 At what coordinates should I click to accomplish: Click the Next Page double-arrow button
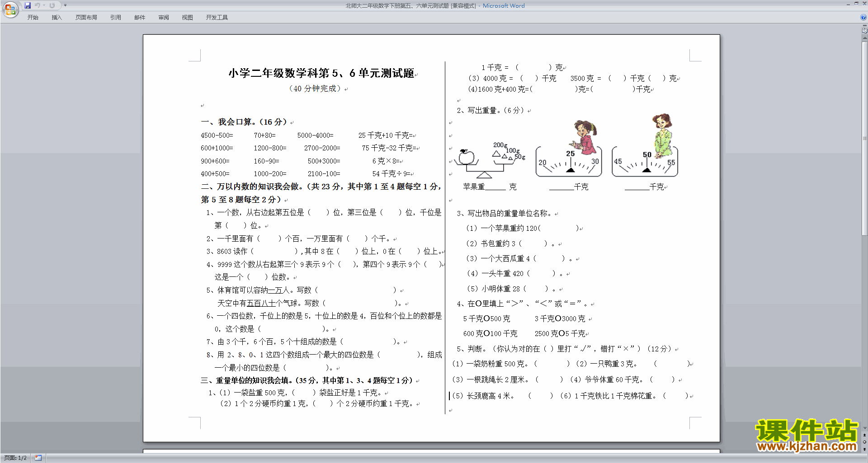pos(865,449)
